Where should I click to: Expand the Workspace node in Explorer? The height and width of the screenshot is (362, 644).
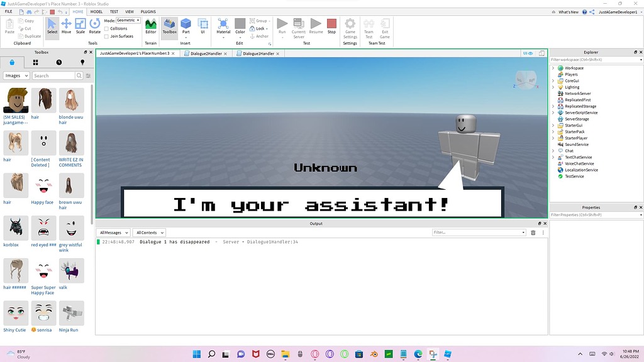(x=553, y=67)
